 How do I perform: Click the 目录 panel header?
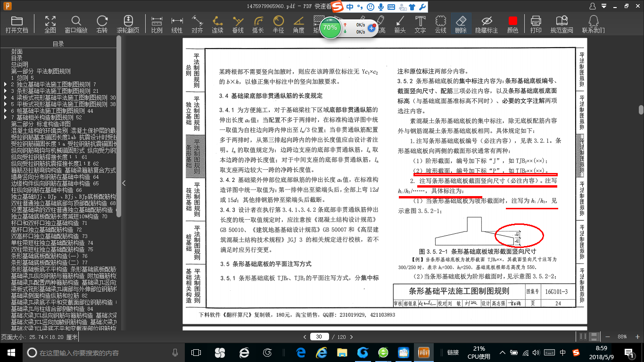58,44
